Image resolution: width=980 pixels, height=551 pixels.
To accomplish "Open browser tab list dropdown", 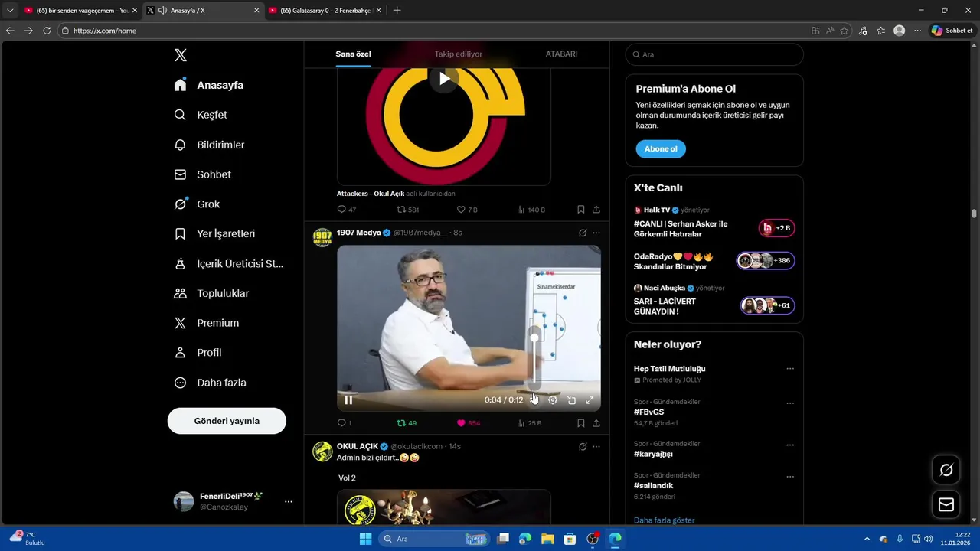I will coord(10,11).
